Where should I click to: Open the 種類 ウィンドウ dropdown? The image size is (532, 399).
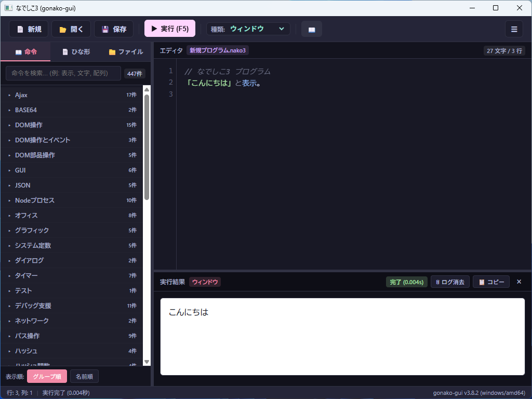(x=248, y=29)
